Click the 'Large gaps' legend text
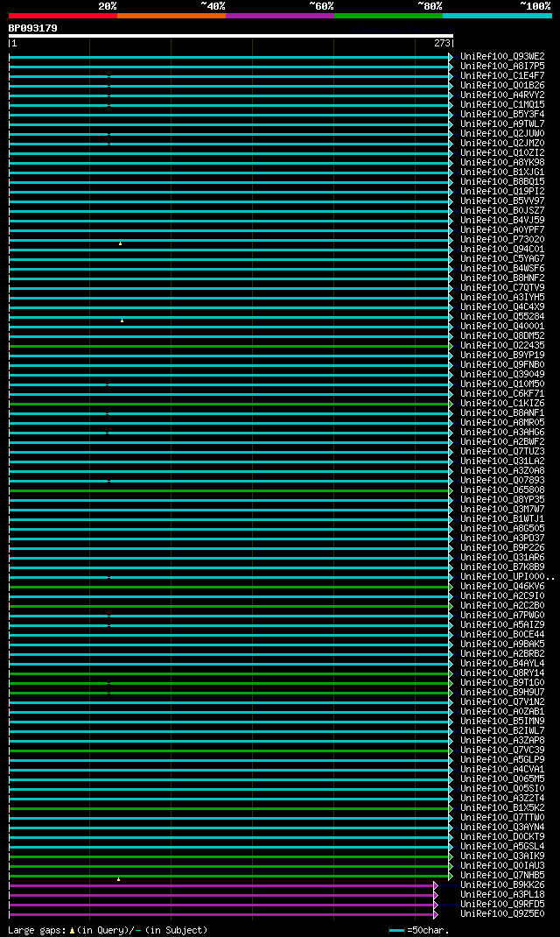This screenshot has width=560, height=937. [37, 930]
